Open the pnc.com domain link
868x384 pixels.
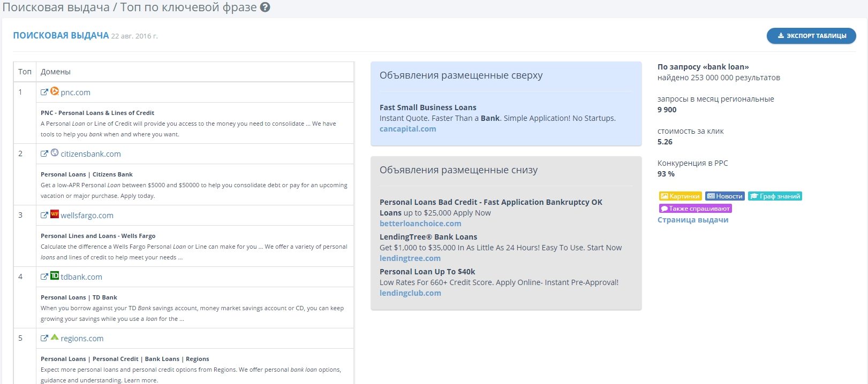tap(76, 93)
